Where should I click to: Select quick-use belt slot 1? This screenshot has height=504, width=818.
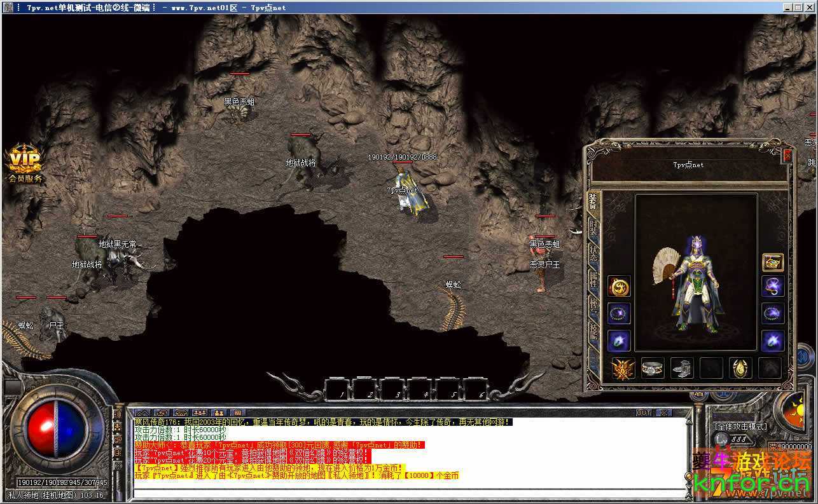(x=337, y=389)
